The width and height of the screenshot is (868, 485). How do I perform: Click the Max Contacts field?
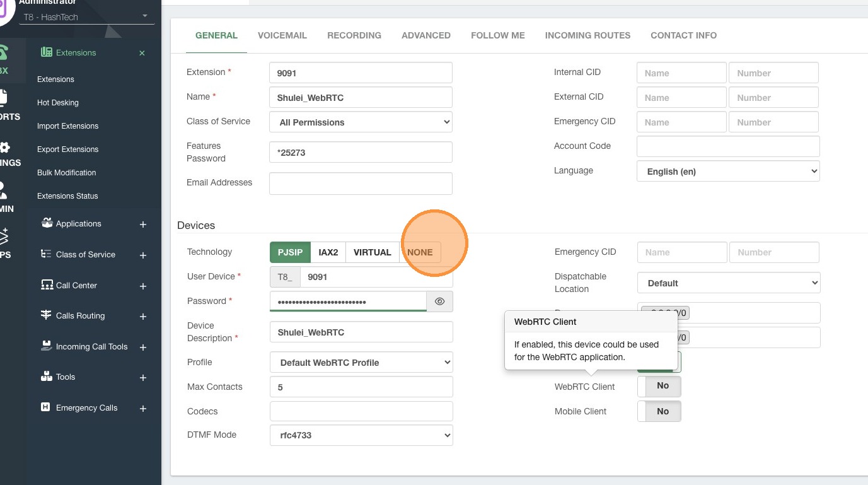coord(361,387)
